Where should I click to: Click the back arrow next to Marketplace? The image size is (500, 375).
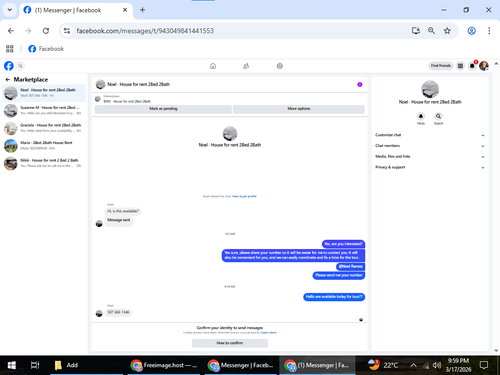(x=8, y=79)
